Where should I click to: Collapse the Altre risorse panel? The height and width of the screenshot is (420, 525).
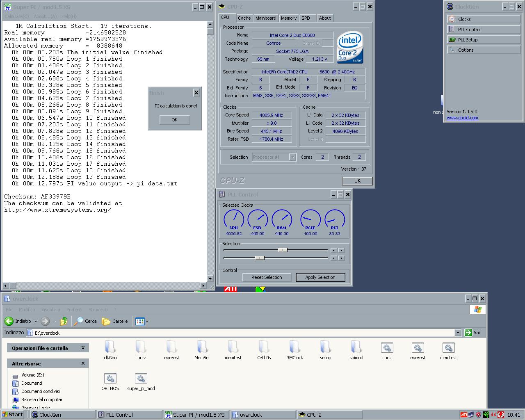point(83,363)
